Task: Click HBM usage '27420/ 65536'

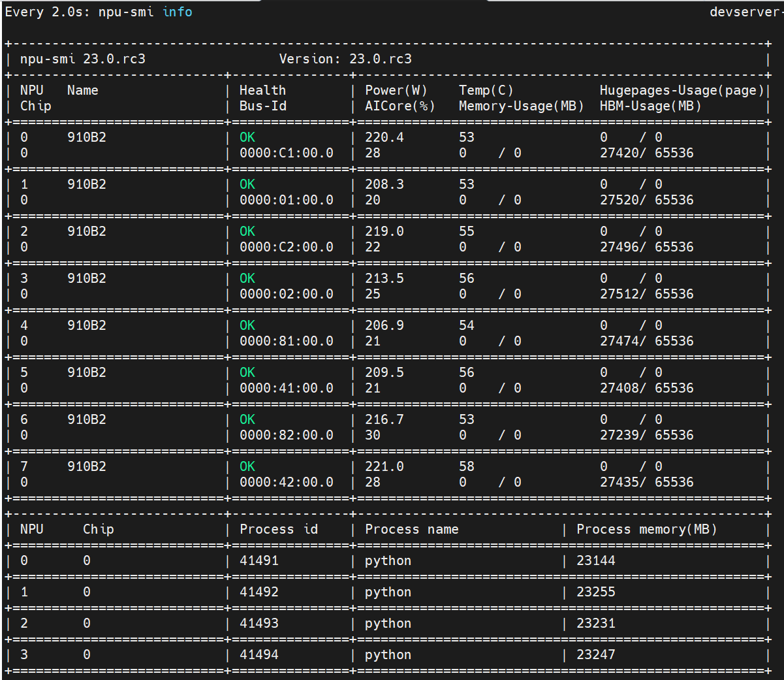Action: [647, 153]
